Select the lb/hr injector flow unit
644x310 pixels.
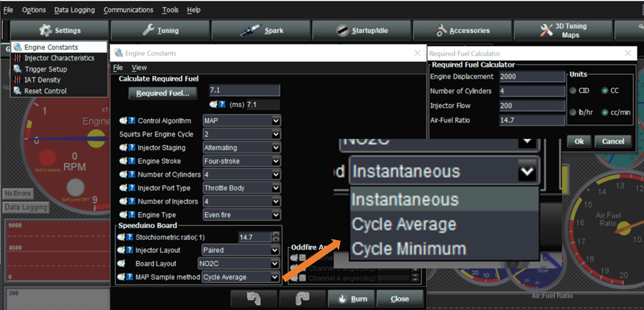click(573, 112)
